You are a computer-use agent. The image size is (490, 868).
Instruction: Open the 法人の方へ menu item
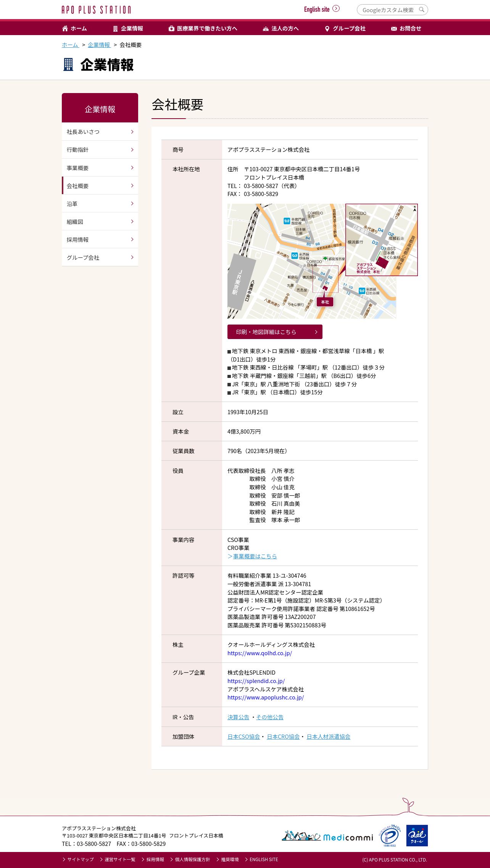pos(280,29)
